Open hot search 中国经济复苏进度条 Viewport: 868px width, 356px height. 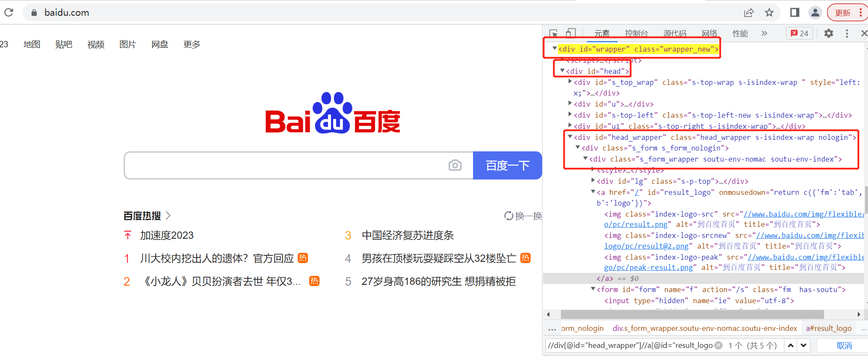(407, 235)
